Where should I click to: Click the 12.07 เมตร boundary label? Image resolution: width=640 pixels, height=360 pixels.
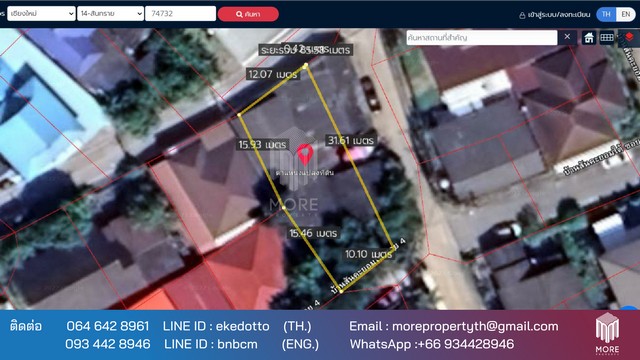pyautogui.click(x=273, y=74)
